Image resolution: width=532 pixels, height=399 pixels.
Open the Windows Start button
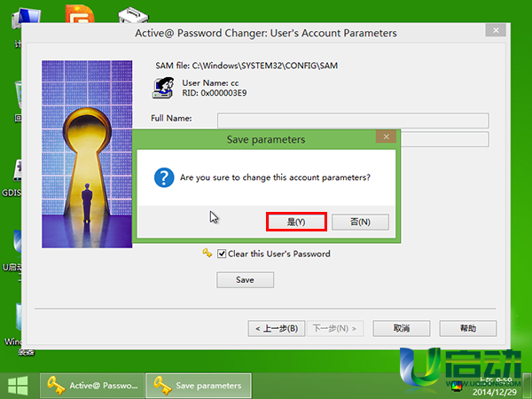point(18,386)
